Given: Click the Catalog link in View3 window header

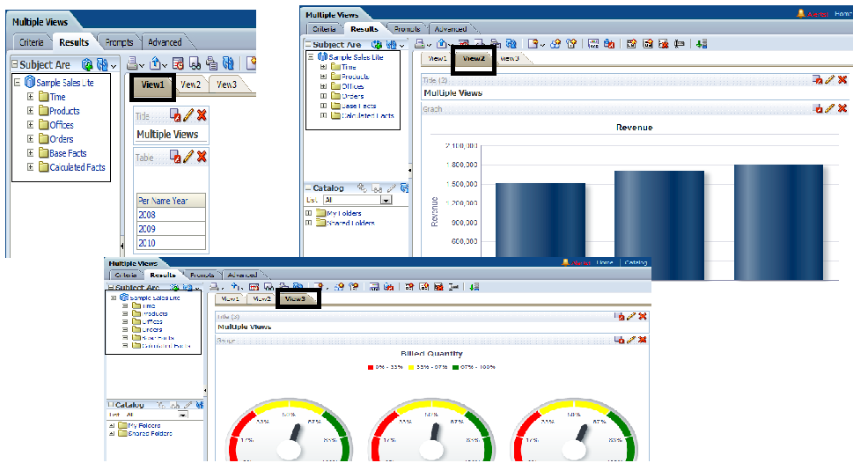Looking at the screenshot, I should click(x=636, y=262).
